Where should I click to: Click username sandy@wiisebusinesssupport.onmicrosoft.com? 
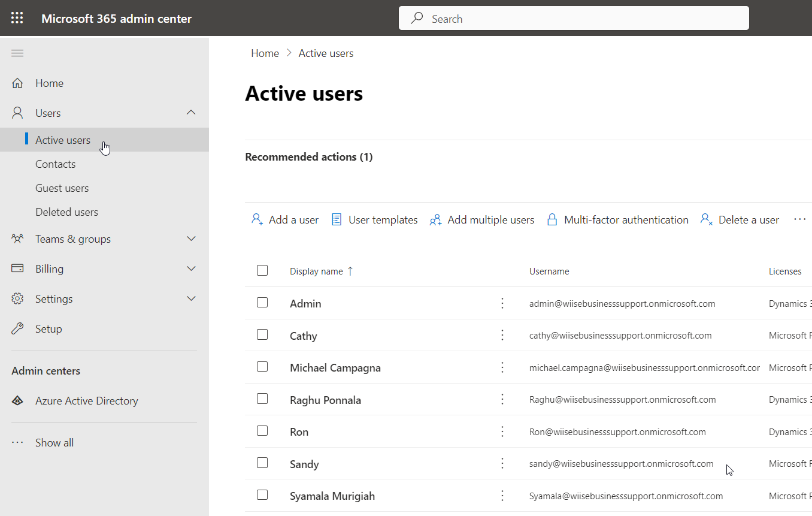pos(622,464)
